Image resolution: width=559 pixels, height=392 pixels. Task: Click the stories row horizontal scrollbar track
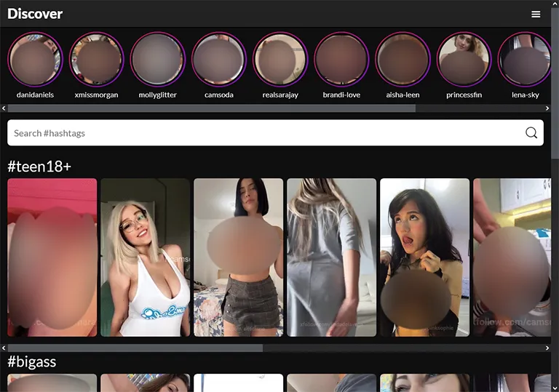480,108
